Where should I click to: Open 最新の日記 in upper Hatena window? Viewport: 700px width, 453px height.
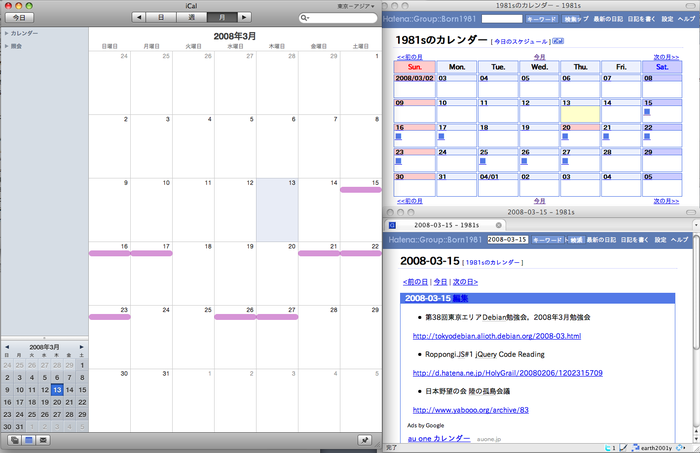point(608,19)
